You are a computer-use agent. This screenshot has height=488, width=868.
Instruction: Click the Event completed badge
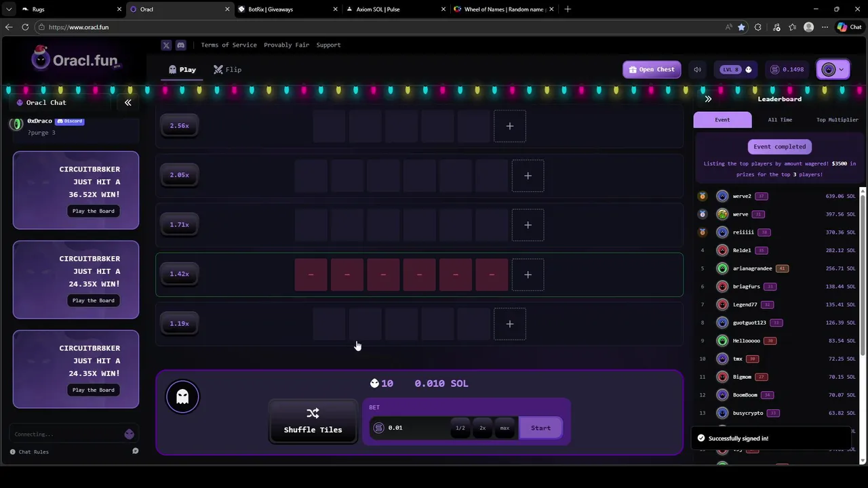[x=780, y=146]
